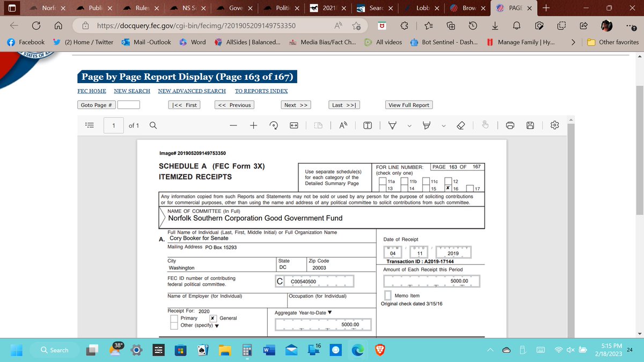Click the << Previous page button

coord(233,105)
